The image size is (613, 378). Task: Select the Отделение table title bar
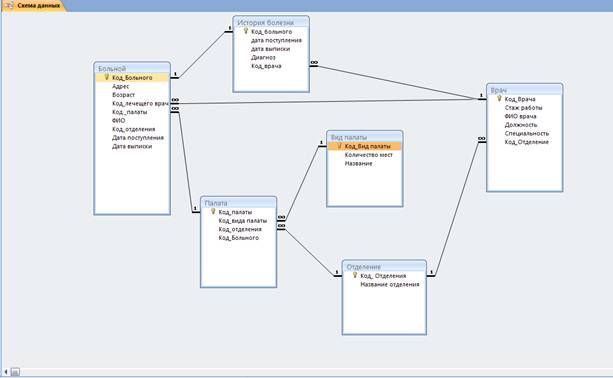coord(384,267)
